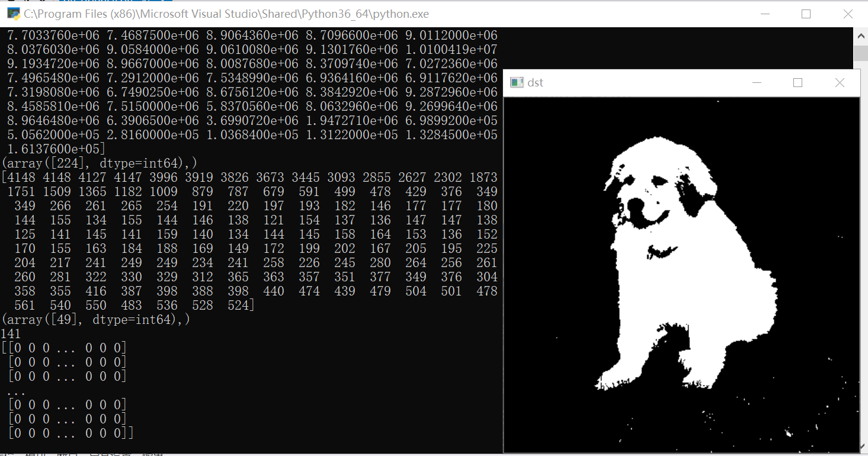Click histogram count 2302 in the array

click(x=448, y=177)
